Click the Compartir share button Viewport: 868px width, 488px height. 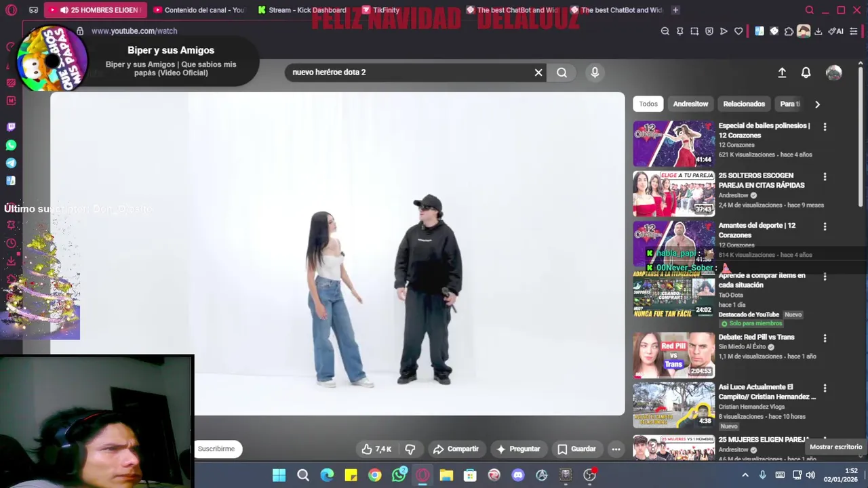(456, 449)
